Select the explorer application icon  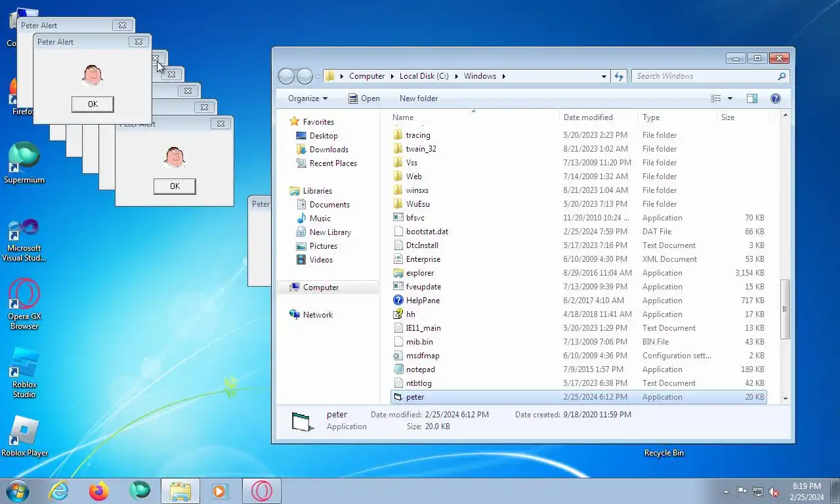click(x=398, y=273)
